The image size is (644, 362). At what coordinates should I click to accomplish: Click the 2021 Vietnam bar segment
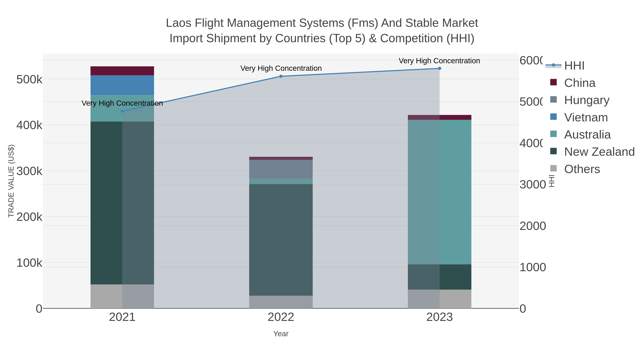(x=122, y=85)
